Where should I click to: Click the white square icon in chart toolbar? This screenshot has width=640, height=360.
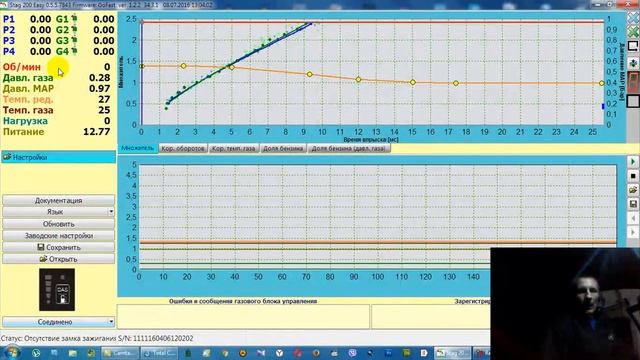[x=633, y=46]
